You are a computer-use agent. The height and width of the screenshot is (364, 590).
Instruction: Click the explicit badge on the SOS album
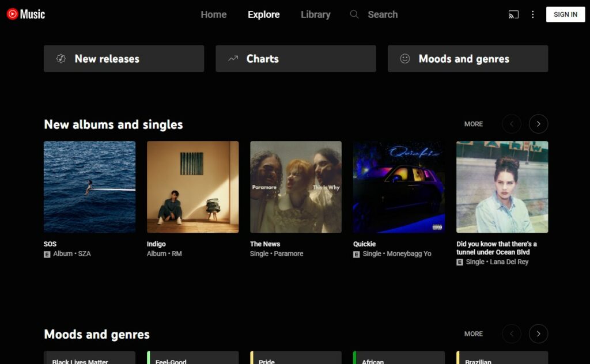48,253
